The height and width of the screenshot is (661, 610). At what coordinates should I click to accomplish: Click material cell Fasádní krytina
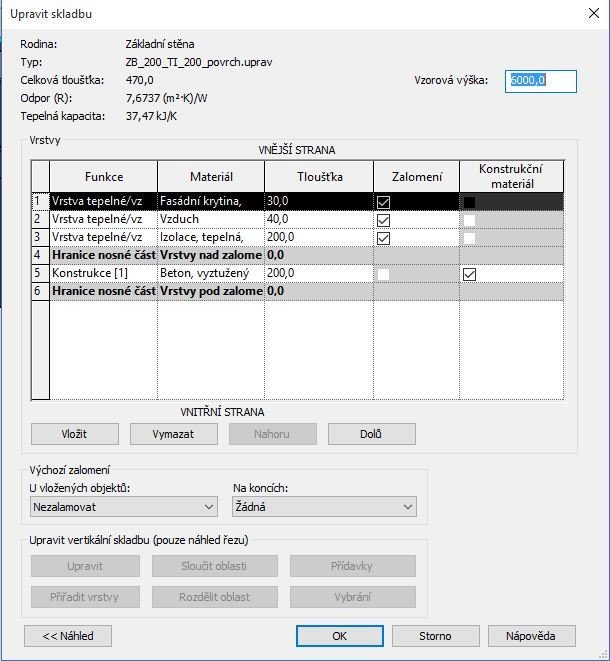[x=211, y=201]
